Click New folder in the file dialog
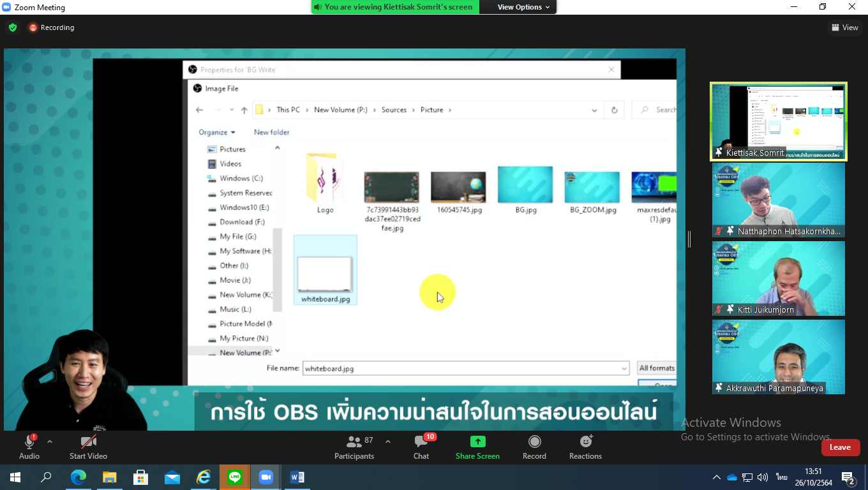Viewport: 868px width, 490px height. 272,132
